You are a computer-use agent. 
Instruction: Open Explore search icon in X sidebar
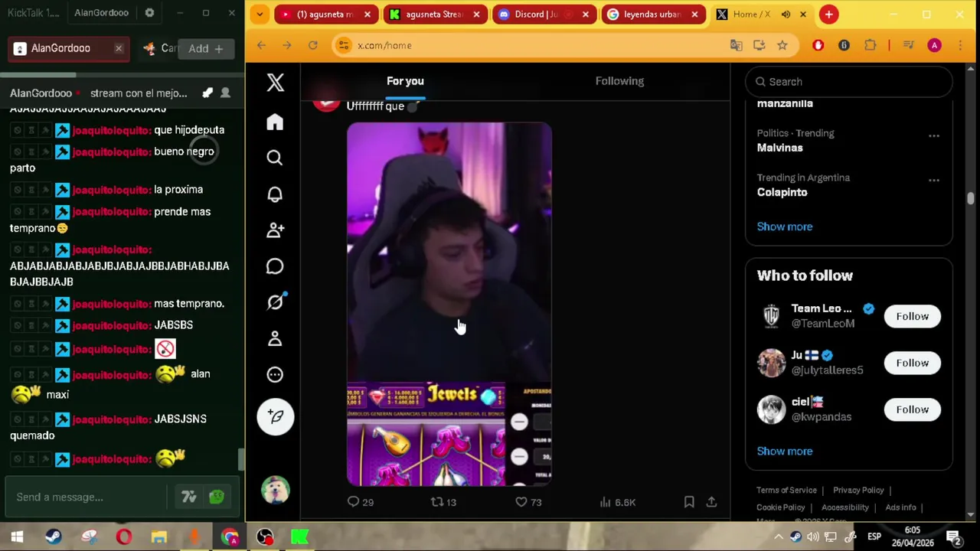pyautogui.click(x=275, y=158)
